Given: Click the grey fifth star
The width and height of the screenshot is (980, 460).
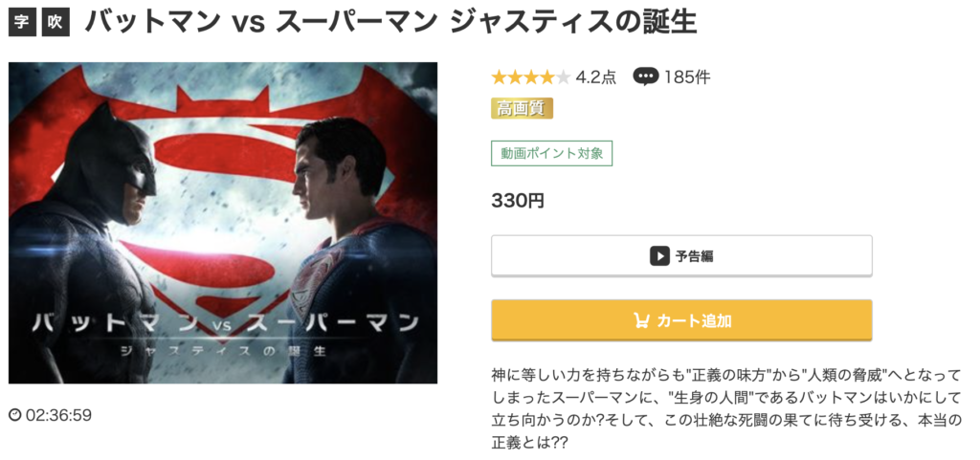Looking at the screenshot, I should pyautogui.click(x=564, y=77).
